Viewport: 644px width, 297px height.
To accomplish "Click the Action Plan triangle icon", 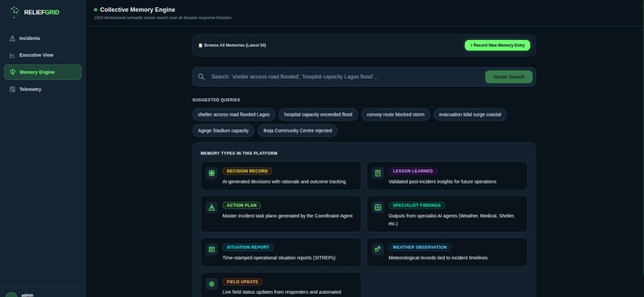I will (212, 208).
